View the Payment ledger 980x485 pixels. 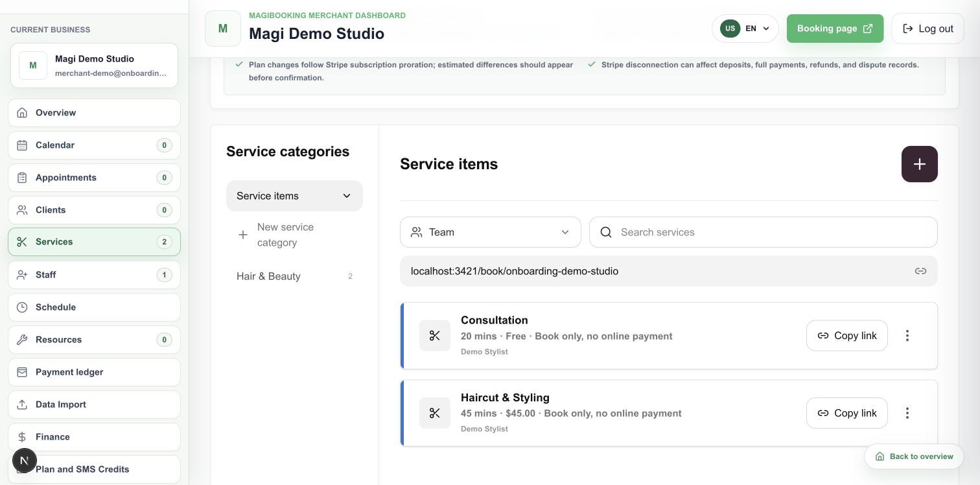[x=94, y=372]
